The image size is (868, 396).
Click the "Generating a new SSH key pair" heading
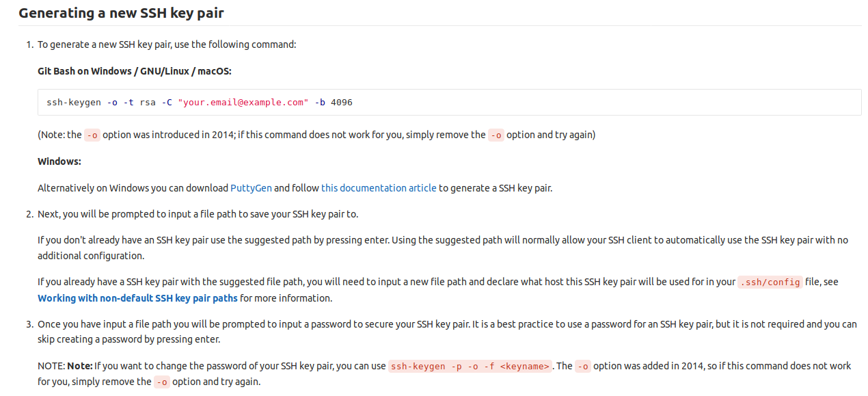tap(121, 13)
